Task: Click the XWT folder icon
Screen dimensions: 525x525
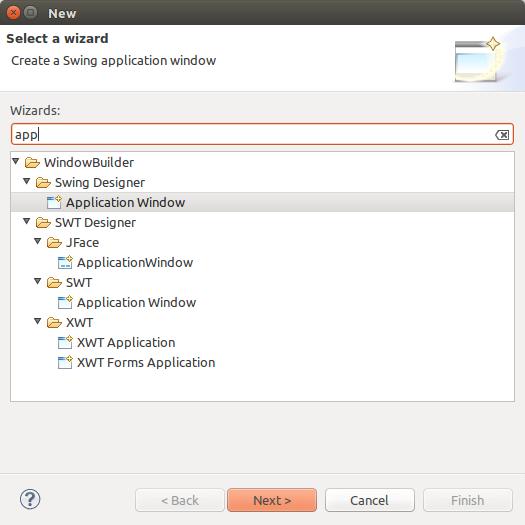Action: coord(54,323)
